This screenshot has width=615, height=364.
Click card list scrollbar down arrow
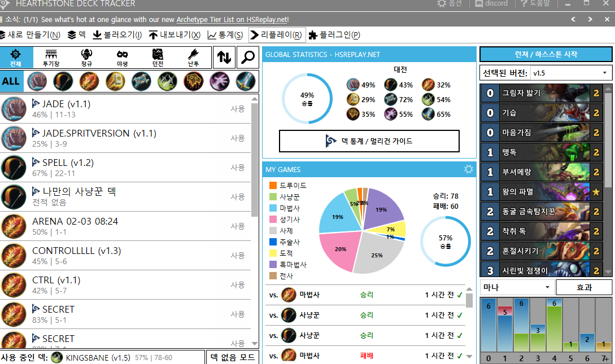point(608,271)
